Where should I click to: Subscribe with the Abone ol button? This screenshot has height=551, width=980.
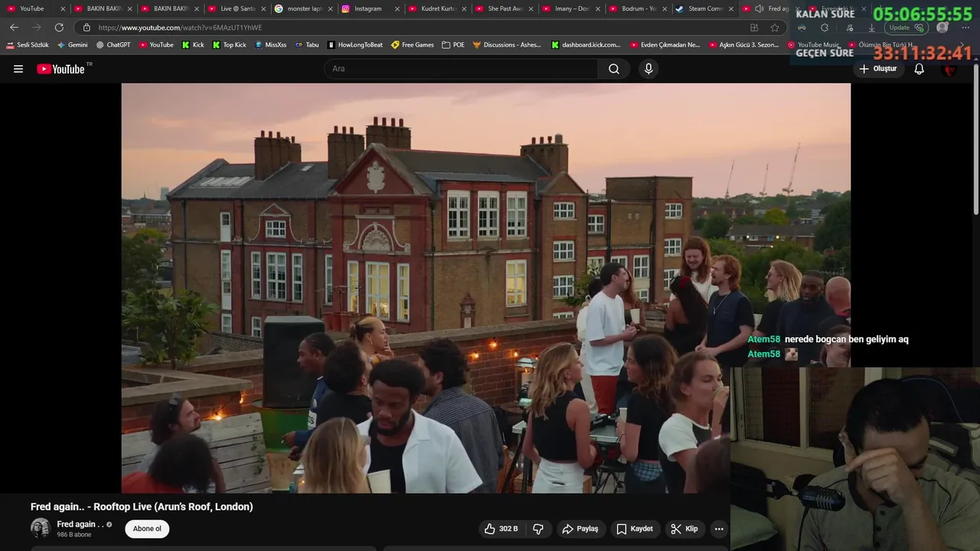point(147,529)
